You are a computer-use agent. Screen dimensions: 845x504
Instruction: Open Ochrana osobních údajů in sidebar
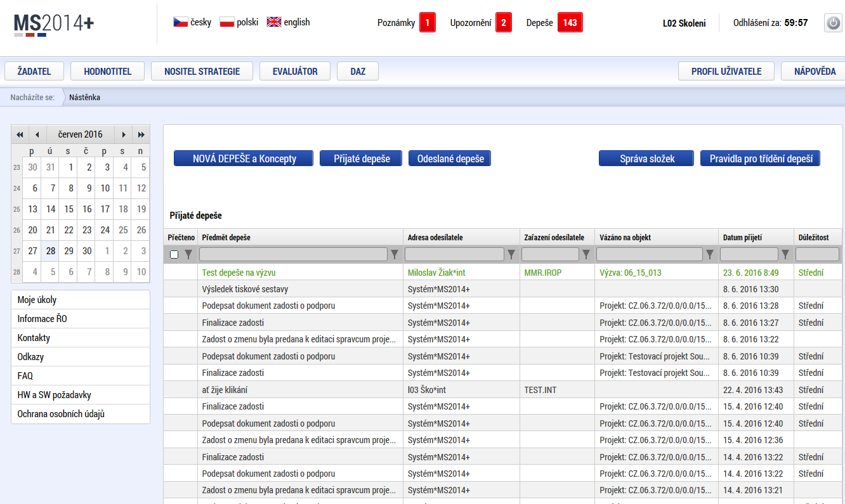81,414
